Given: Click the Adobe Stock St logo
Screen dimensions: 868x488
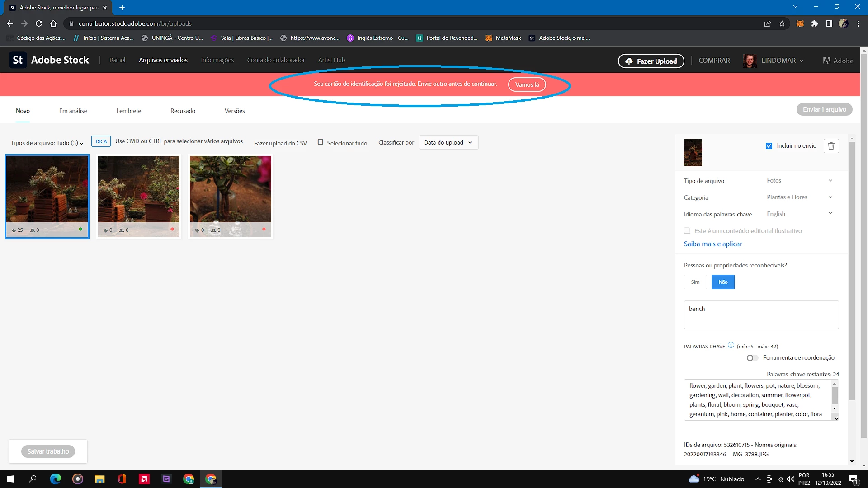Looking at the screenshot, I should pyautogui.click(x=18, y=60).
